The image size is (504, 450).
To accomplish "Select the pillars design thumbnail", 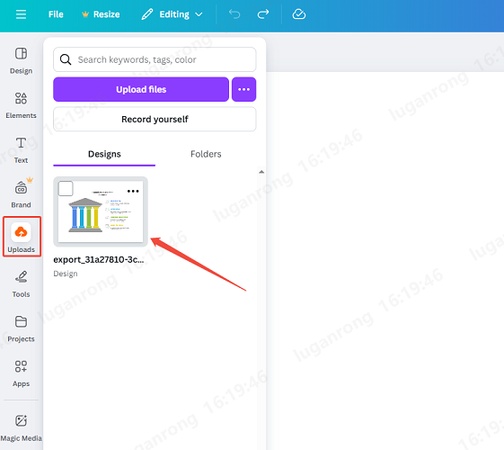I will 101,212.
